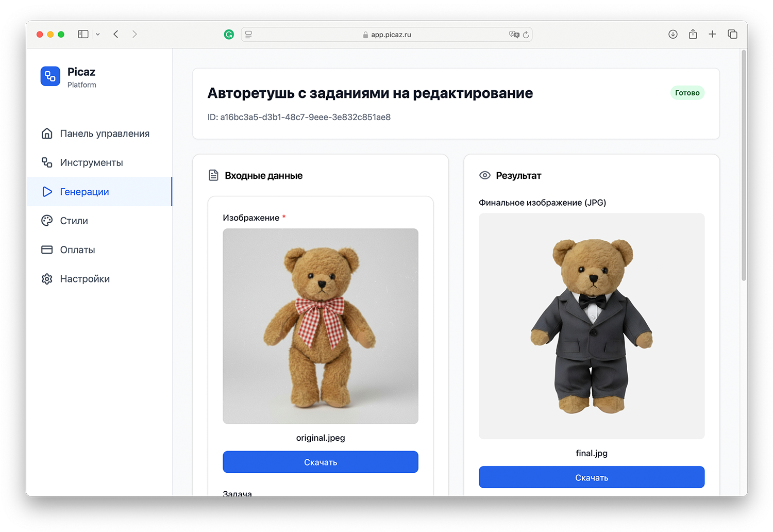Image resolution: width=773 pixels, height=532 pixels.
Task: Reload the page using the refresh icon
Action: point(526,35)
